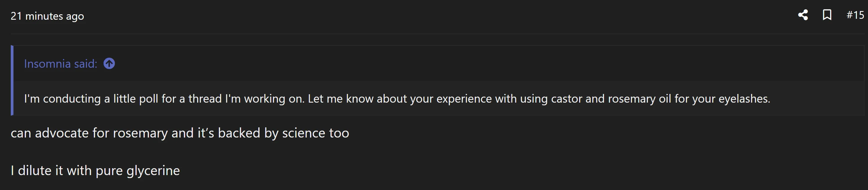Click the purple left border of the quote block
Image resolution: width=868 pixels, height=190 pixels.
point(12,80)
